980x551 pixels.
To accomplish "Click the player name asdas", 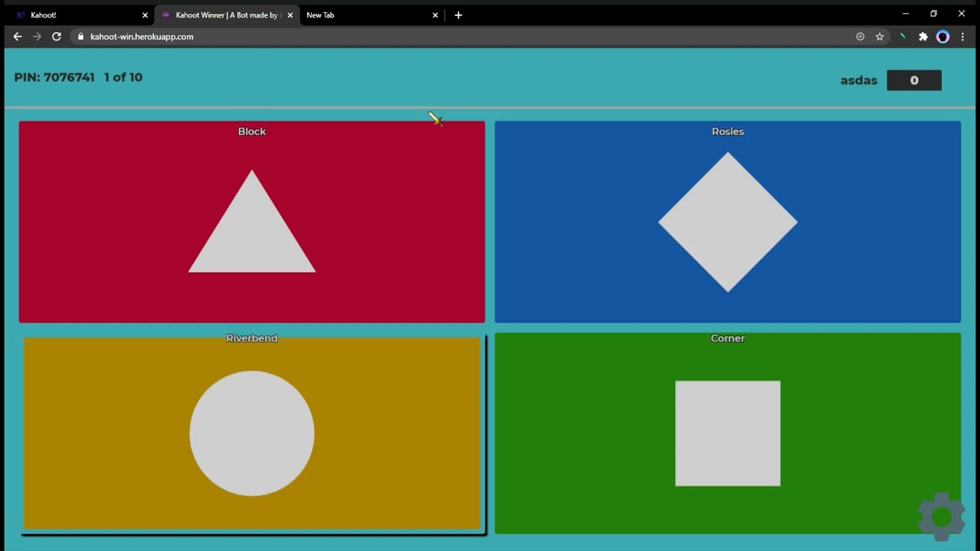I will click(859, 80).
